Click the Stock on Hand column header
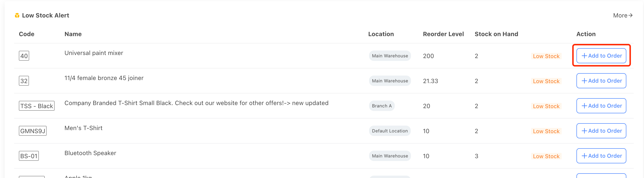This screenshot has width=644, height=178. pos(496,34)
